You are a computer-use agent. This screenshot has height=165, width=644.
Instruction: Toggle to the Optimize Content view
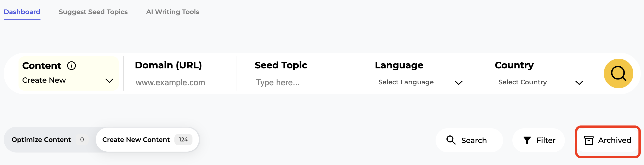pyautogui.click(x=41, y=139)
